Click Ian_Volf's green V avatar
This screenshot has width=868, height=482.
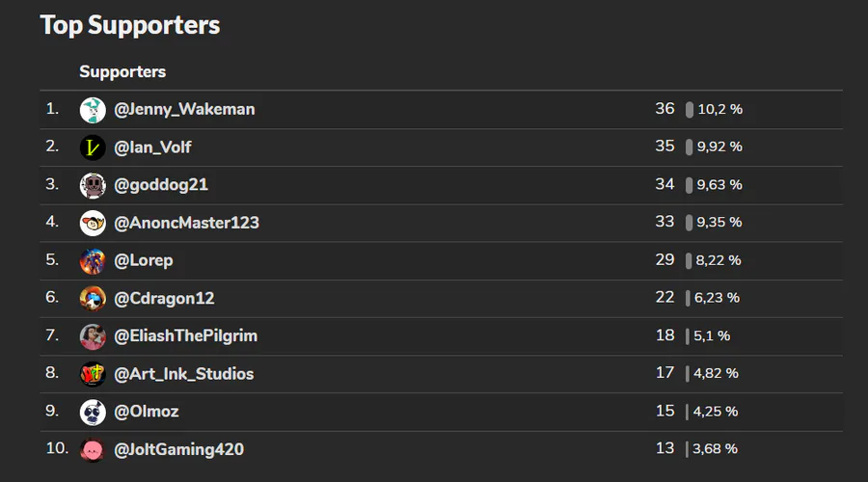pos(93,147)
